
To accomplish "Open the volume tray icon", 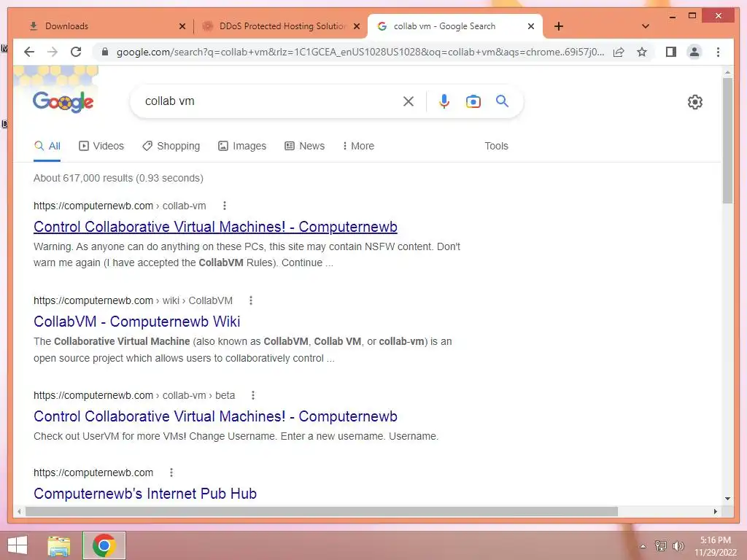I will (x=678, y=545).
